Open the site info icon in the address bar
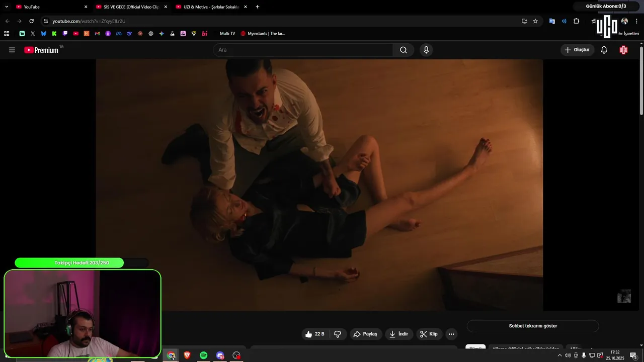Screen dimensions: 644x362 (45, 21)
